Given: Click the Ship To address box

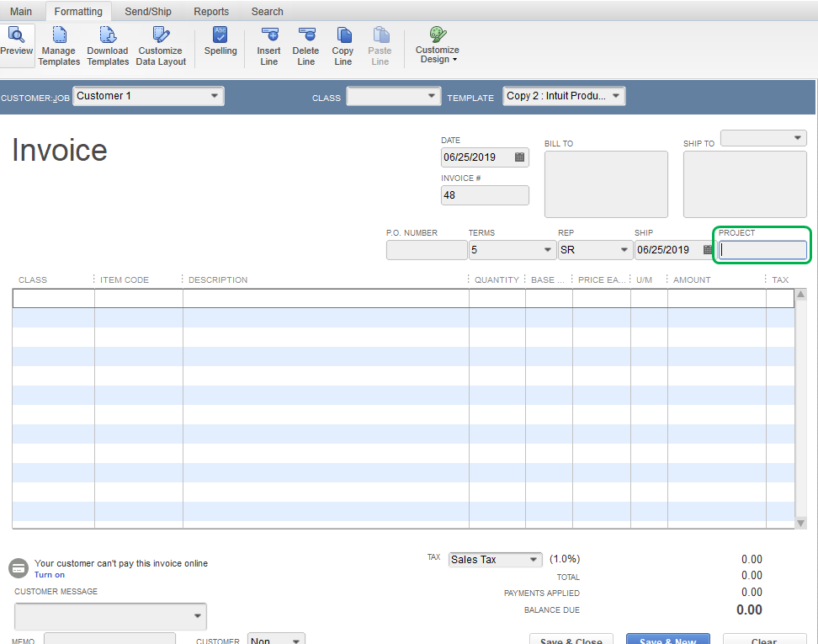Looking at the screenshot, I should tap(745, 184).
